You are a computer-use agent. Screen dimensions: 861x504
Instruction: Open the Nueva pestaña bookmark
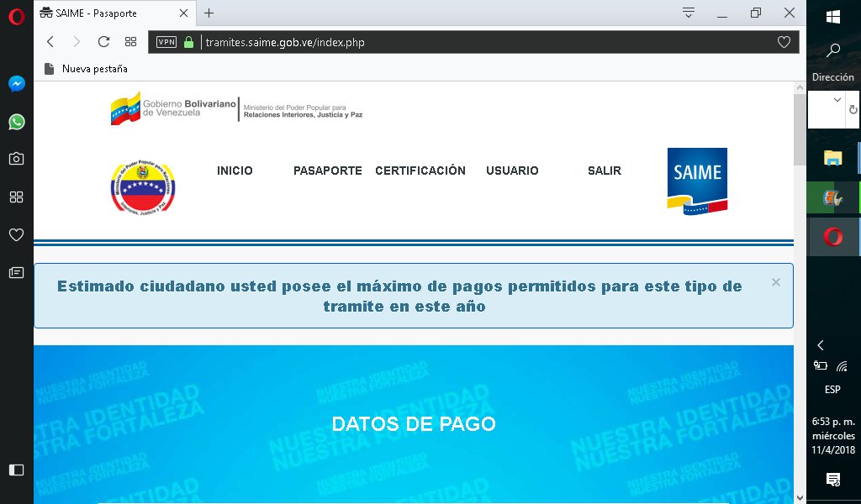pos(87,69)
